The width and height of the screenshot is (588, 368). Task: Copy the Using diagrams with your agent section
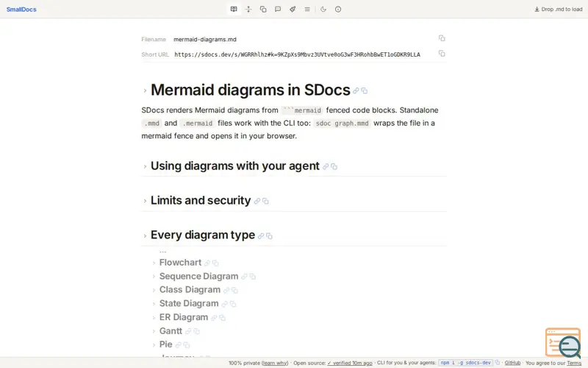tap(334, 166)
